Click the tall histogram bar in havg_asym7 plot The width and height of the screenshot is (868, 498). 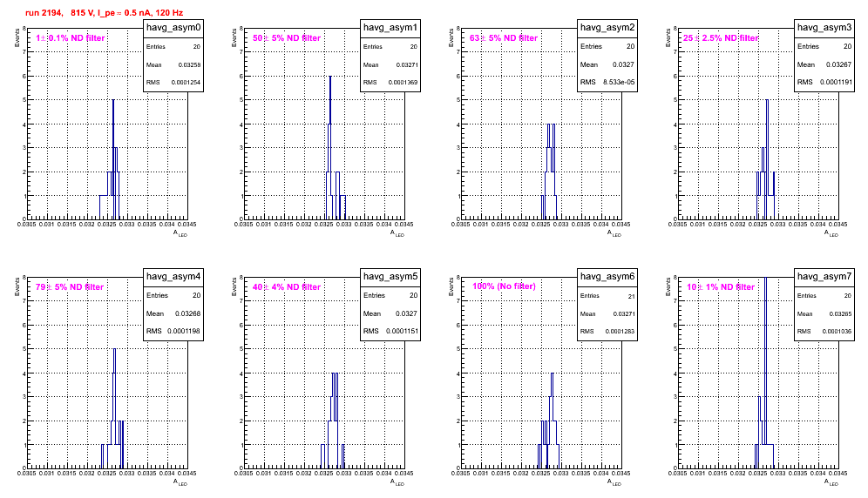[765, 360]
